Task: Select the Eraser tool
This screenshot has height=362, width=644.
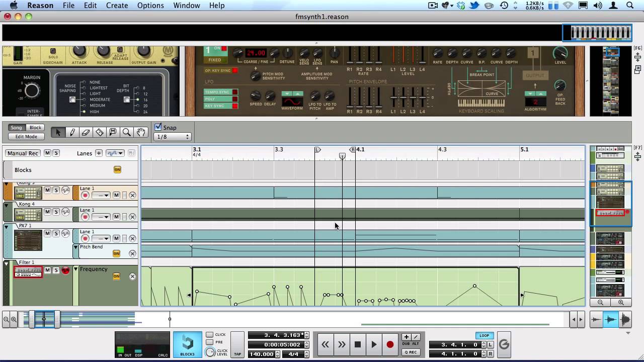Action: click(86, 132)
